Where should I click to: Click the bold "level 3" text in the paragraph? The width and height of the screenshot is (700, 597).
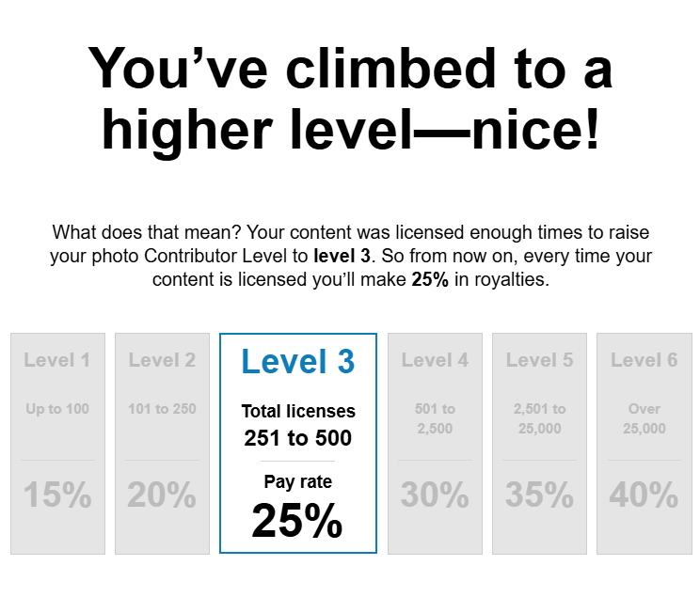344,256
